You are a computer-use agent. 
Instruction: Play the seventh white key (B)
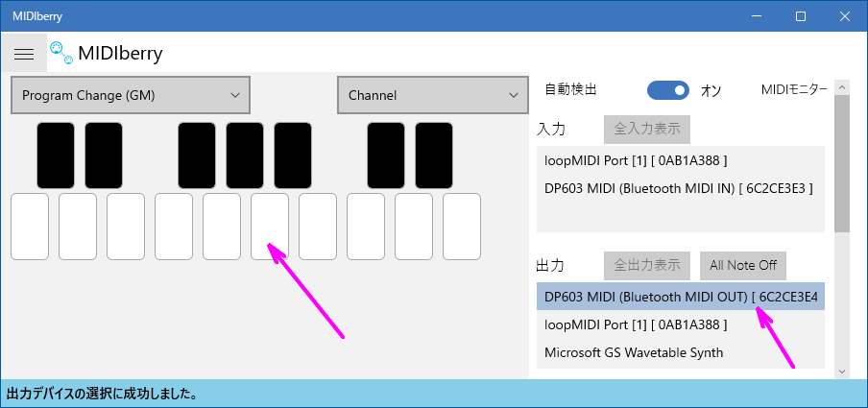pos(318,227)
